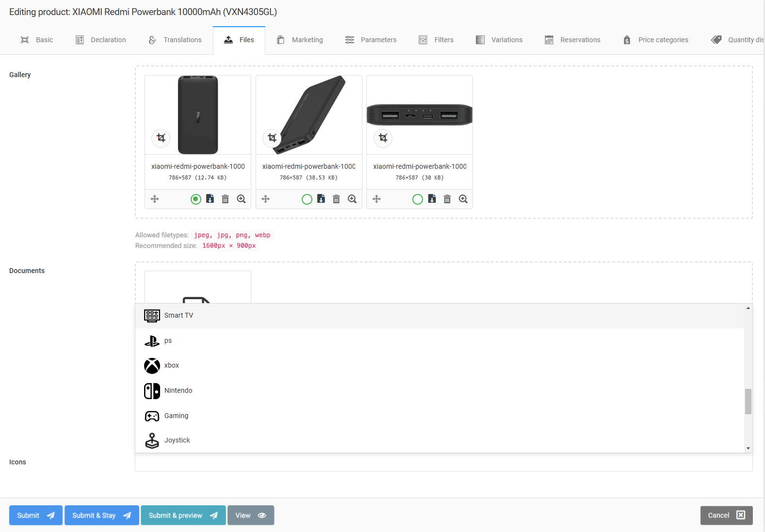
Task: Click the Icons input field
Action: [x=443, y=463]
